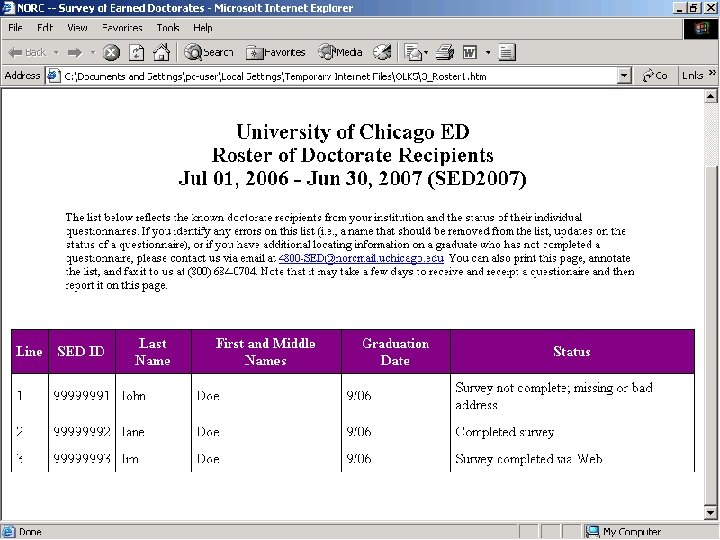Open the Search pane
720x540 pixels.
point(209,52)
